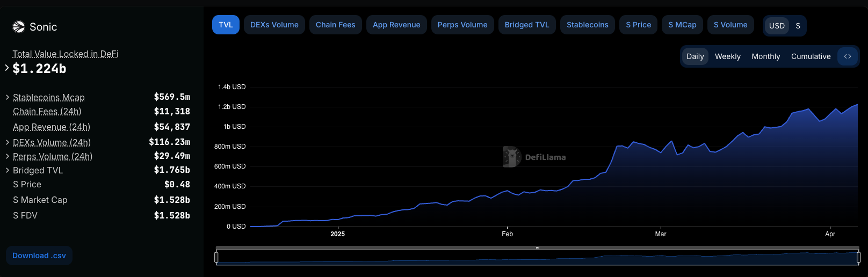Image resolution: width=868 pixels, height=277 pixels.
Task: Enable App Revenue on the chart
Action: pyautogui.click(x=396, y=25)
